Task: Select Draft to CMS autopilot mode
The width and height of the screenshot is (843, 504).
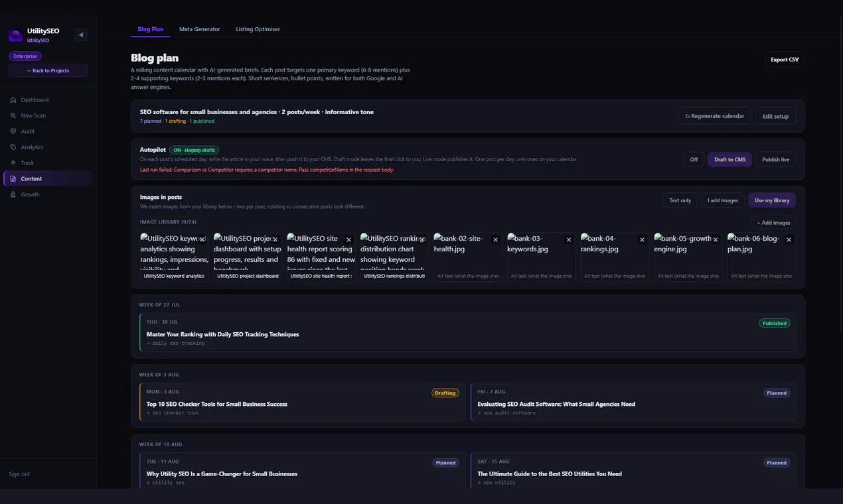Action: tap(729, 160)
